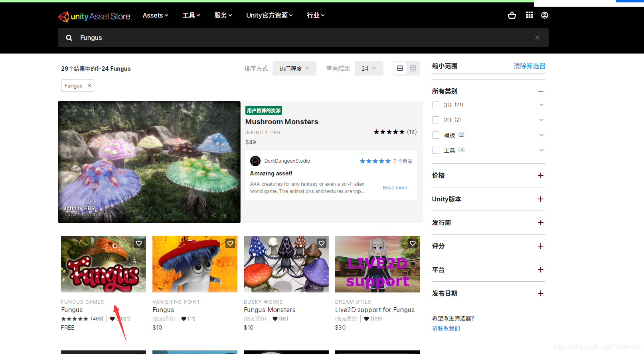The image size is (644, 354).
Task: Switch to large grid view
Action: pos(400,68)
